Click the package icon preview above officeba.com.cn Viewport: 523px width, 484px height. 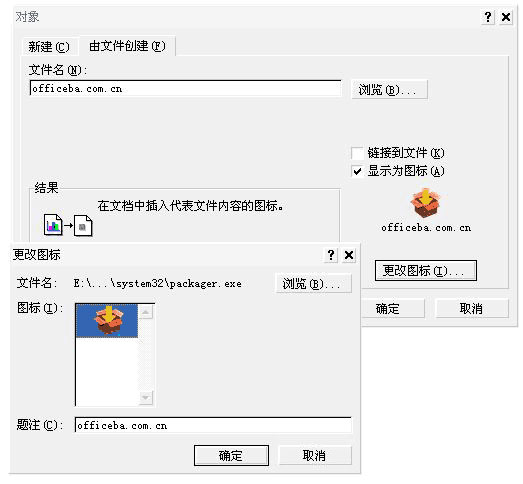425,203
